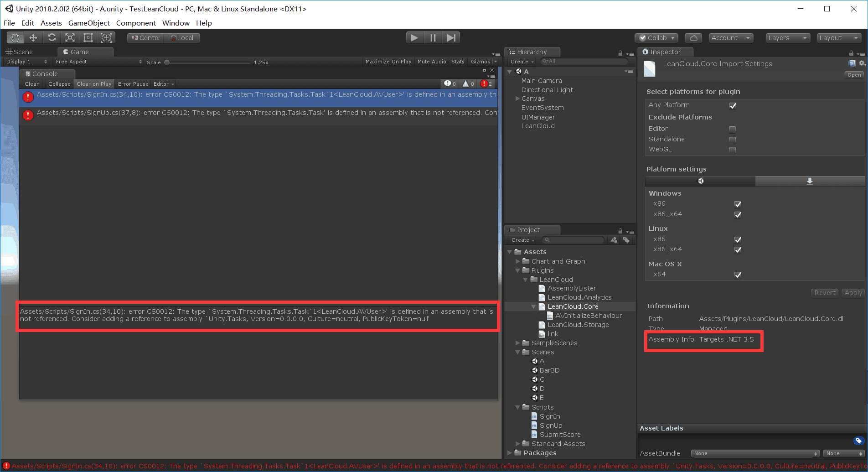The width and height of the screenshot is (868, 472).
Task: Select the Rect transform tool
Action: point(88,38)
